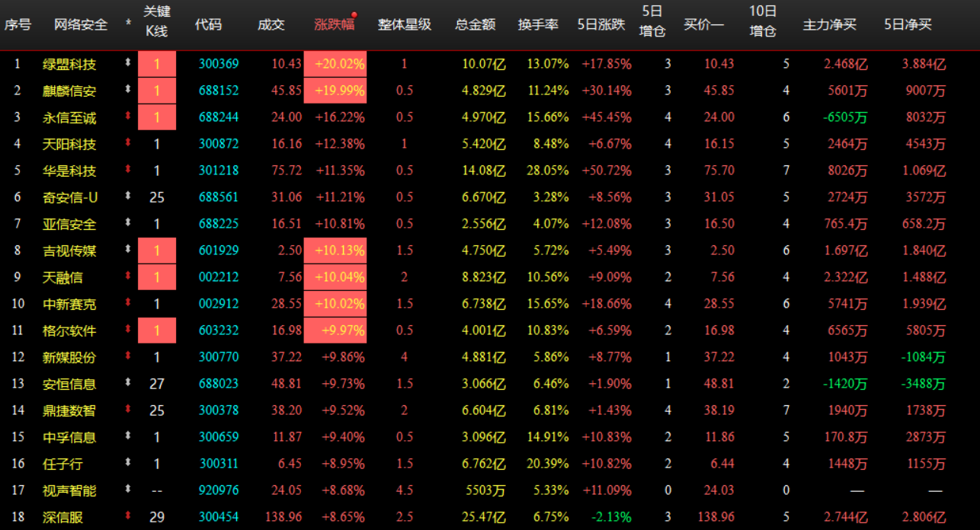Sort by the 总金额 column header
Screen dimensions: 980x530
(476, 24)
